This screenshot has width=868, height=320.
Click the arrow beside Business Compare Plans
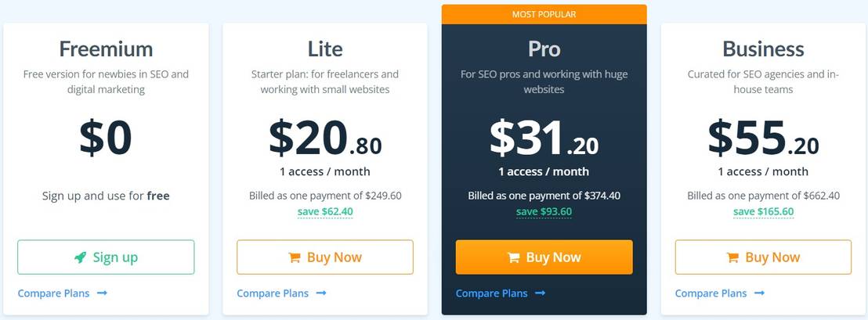760,293
